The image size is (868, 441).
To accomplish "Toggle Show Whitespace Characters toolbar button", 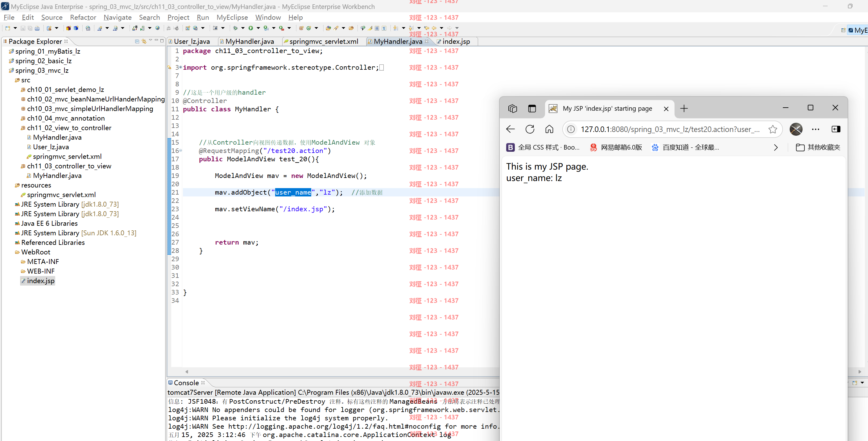I will click(384, 28).
